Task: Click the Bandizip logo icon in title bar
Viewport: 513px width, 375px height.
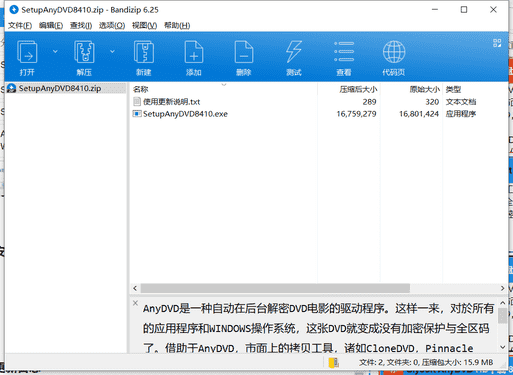Action: (14, 10)
